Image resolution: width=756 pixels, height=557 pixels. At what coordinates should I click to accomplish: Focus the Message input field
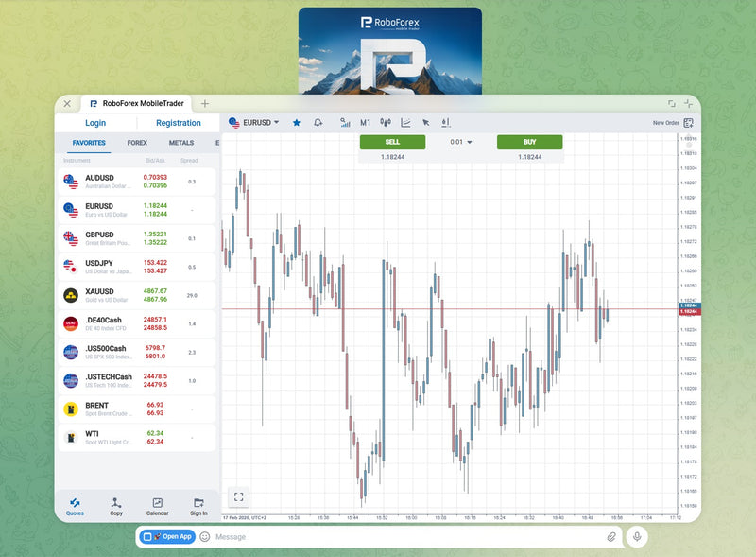(407, 537)
